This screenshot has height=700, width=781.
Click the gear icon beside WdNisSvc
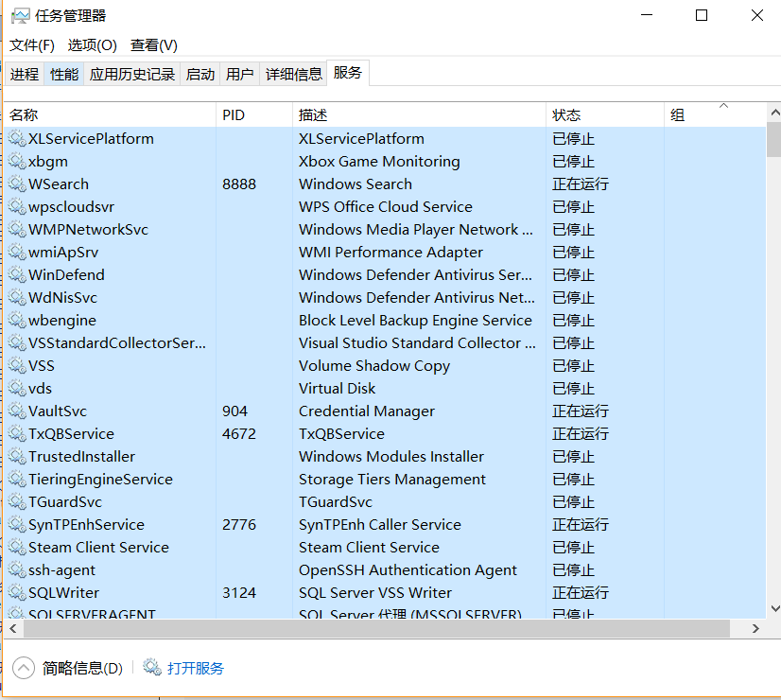(x=17, y=297)
